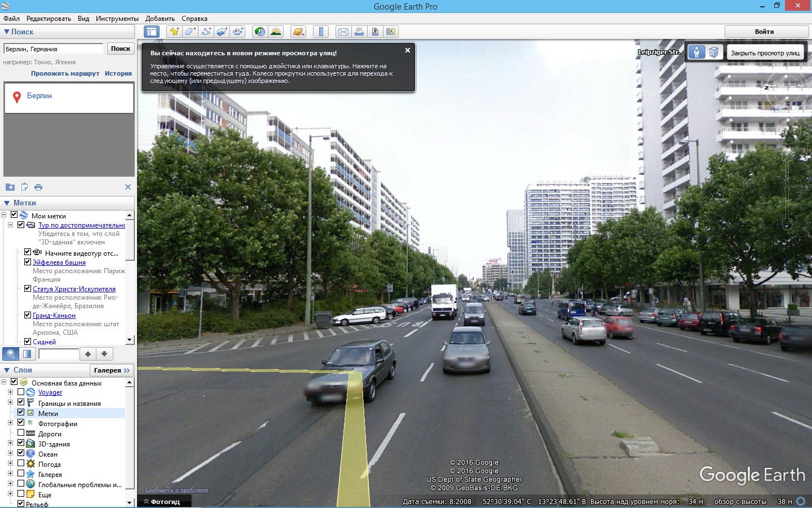The image size is (812, 508).
Task: Toggle the sidebar visibility toolbar button
Action: (x=152, y=32)
